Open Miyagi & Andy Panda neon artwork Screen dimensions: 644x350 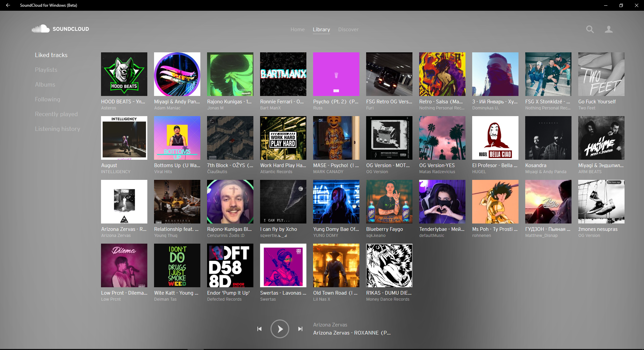177,74
